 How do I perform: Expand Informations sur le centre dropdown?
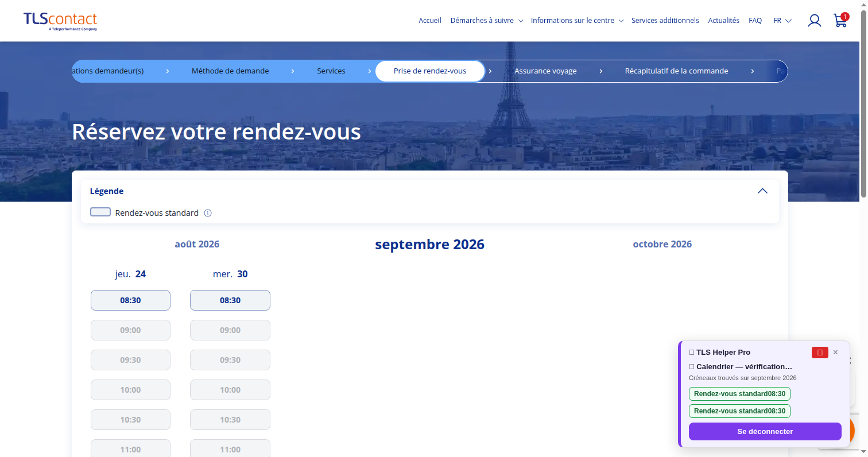point(576,21)
